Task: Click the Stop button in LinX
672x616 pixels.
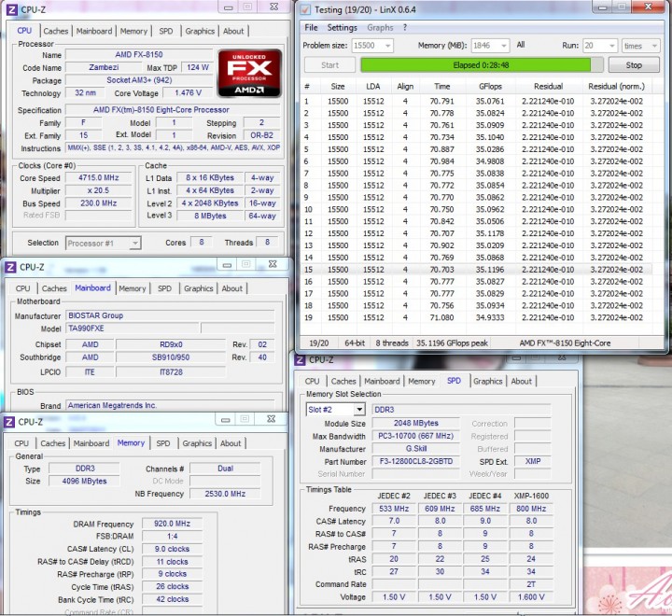Action: [x=634, y=65]
